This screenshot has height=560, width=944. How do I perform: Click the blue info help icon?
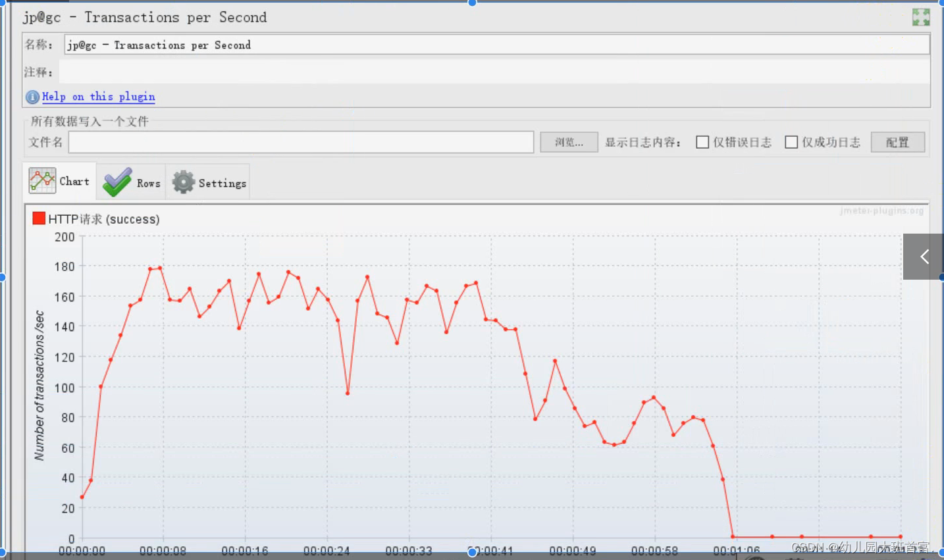point(32,97)
